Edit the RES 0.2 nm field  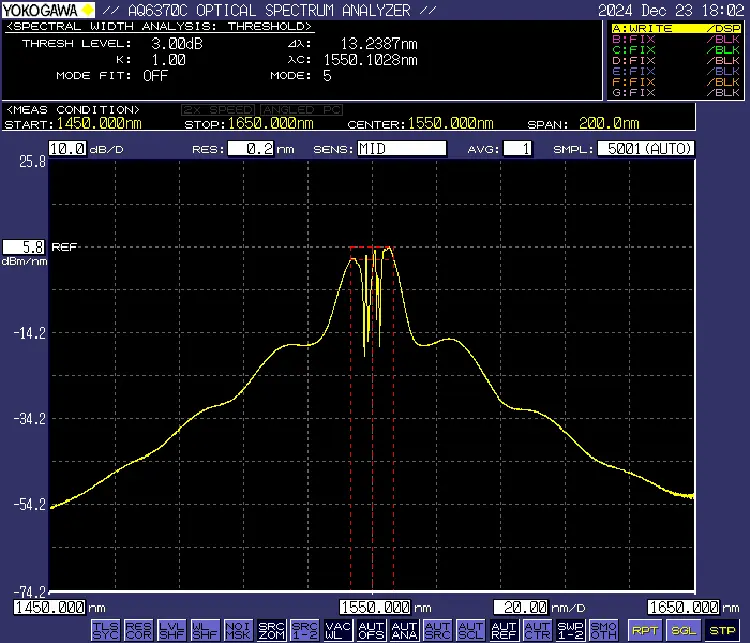(251, 148)
